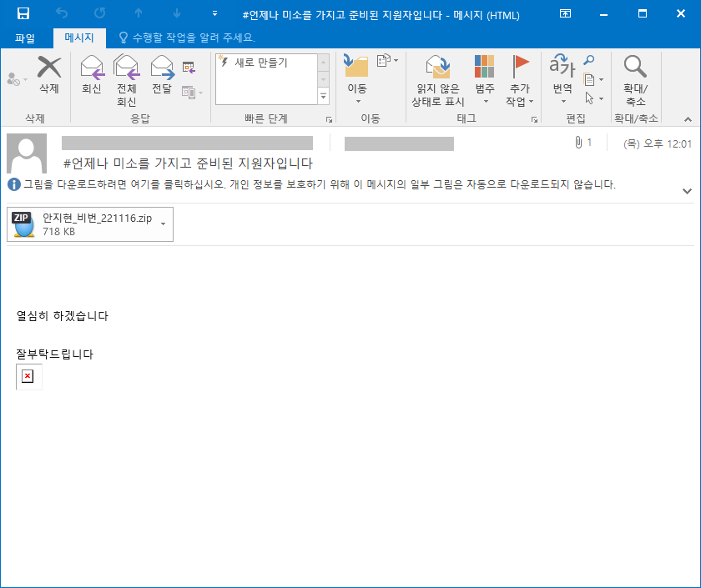Open the quick access toolbar customize dropdown
This screenshot has height=588, width=701.
pos(215,14)
